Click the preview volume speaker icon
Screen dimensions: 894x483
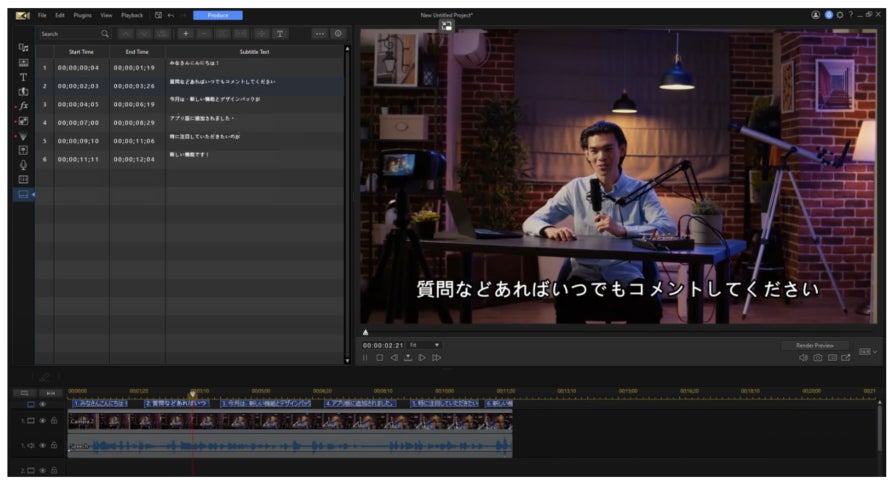click(x=804, y=357)
